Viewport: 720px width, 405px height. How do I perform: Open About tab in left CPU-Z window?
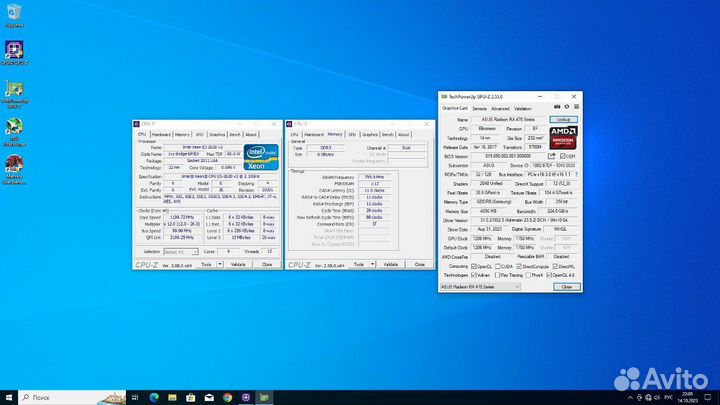[x=251, y=135]
